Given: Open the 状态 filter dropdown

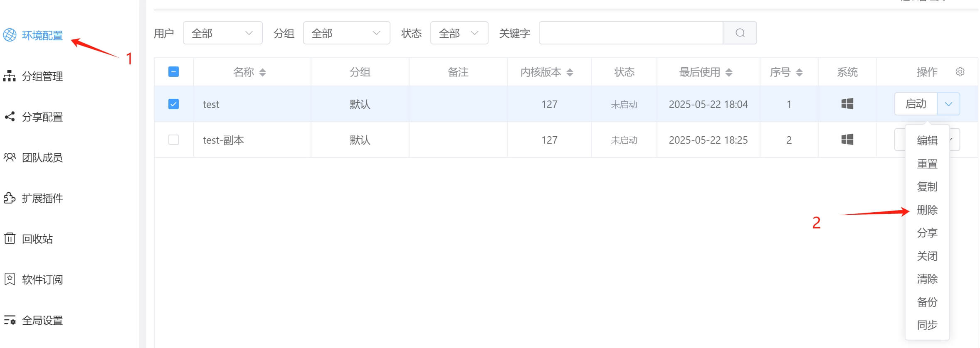Looking at the screenshot, I should pyautogui.click(x=459, y=33).
